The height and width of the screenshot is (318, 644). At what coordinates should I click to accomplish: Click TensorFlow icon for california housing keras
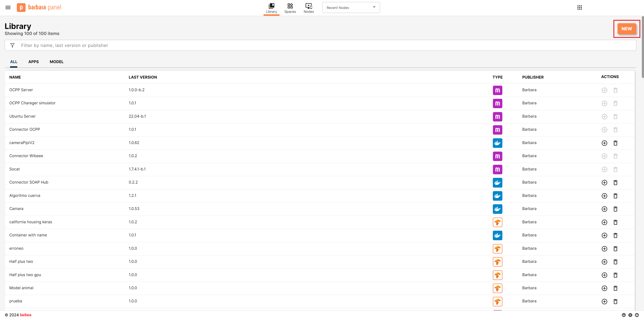pos(497,222)
